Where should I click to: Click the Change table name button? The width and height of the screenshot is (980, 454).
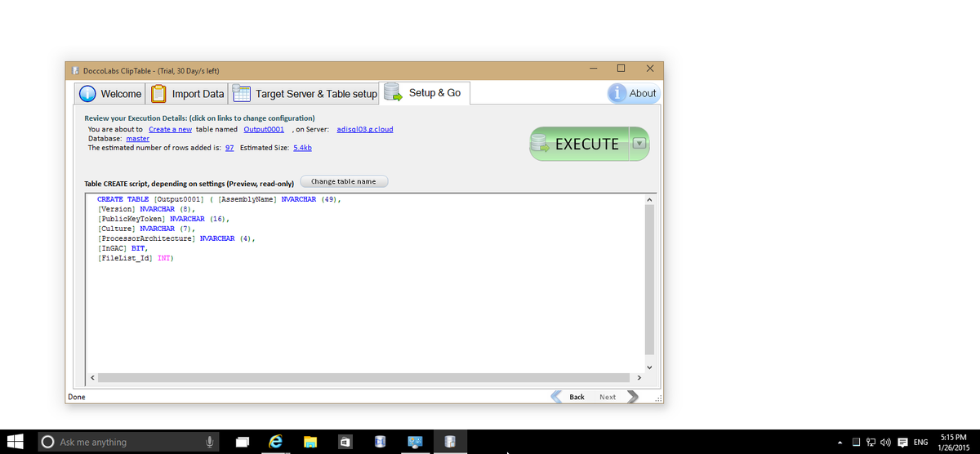tap(344, 181)
